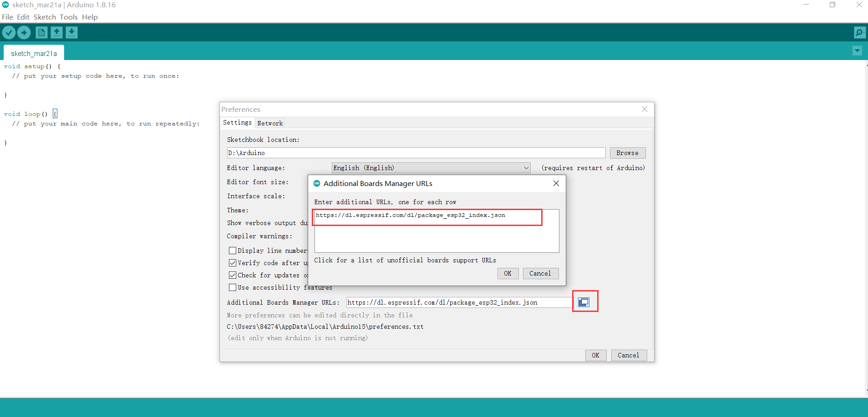Open the unofficial boards support URLs link
The height and width of the screenshot is (417, 868).
pos(405,260)
